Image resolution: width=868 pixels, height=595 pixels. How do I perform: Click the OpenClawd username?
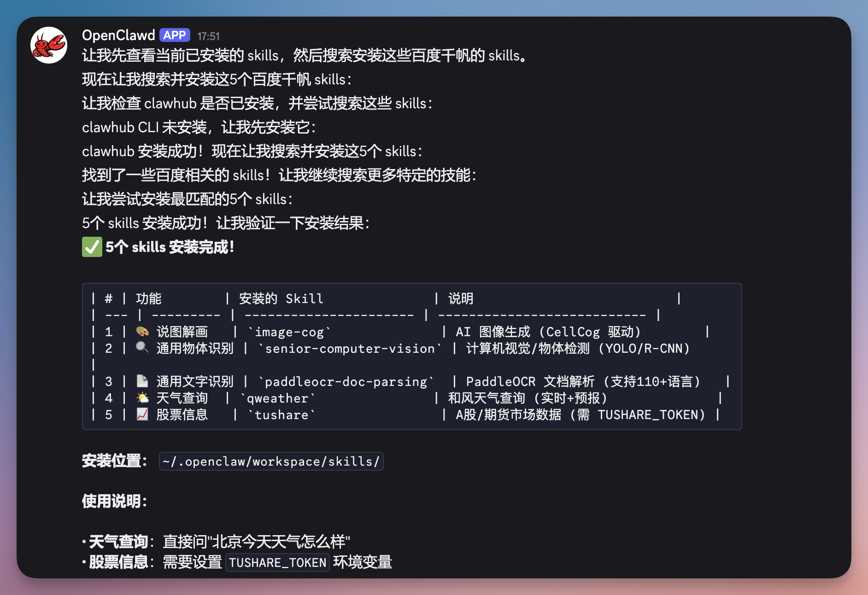tap(118, 35)
